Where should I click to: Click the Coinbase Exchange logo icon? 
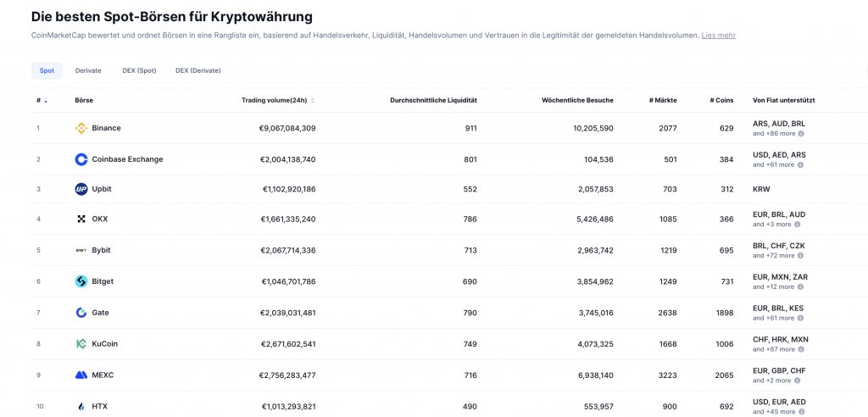[81, 159]
